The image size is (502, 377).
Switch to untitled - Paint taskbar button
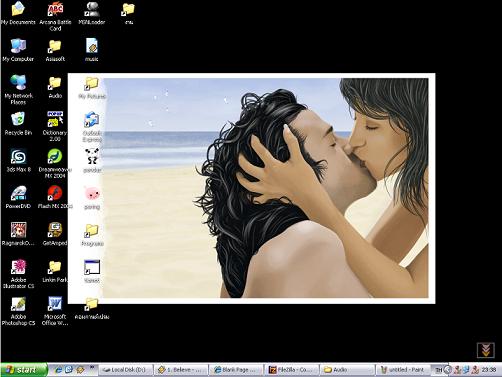click(x=403, y=370)
